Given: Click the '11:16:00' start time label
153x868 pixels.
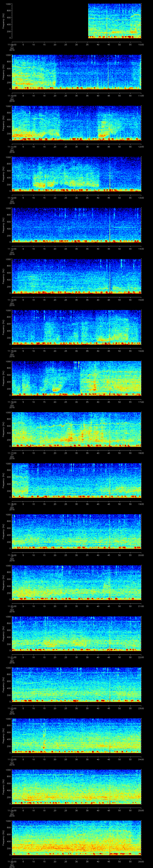Looking at the screenshot, I should (12, 402).
